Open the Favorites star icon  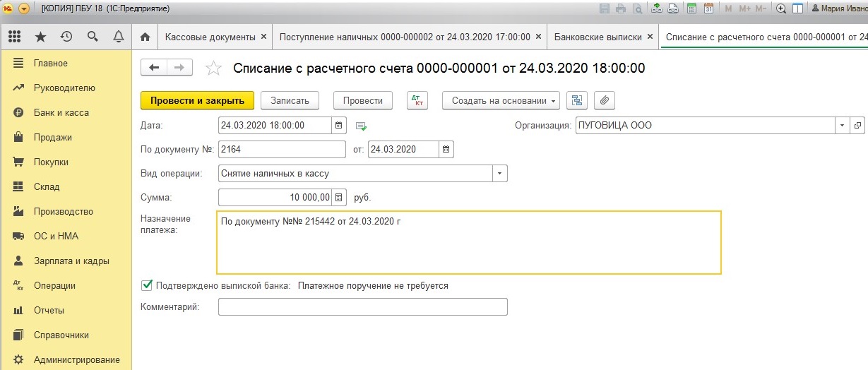coord(41,37)
